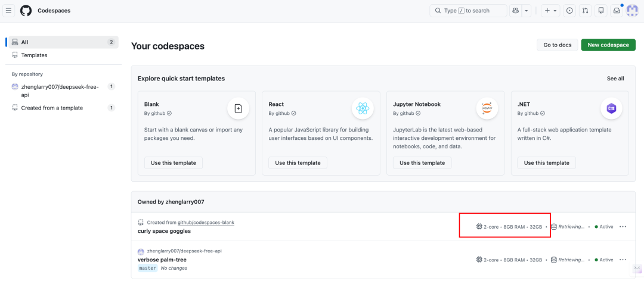Expand the Copilot dropdown arrow
644x281 pixels.
(527, 11)
